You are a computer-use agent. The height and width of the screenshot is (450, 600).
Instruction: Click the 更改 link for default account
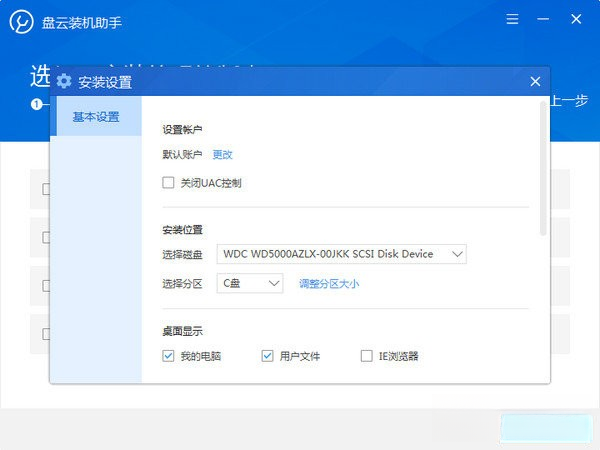tap(222, 155)
